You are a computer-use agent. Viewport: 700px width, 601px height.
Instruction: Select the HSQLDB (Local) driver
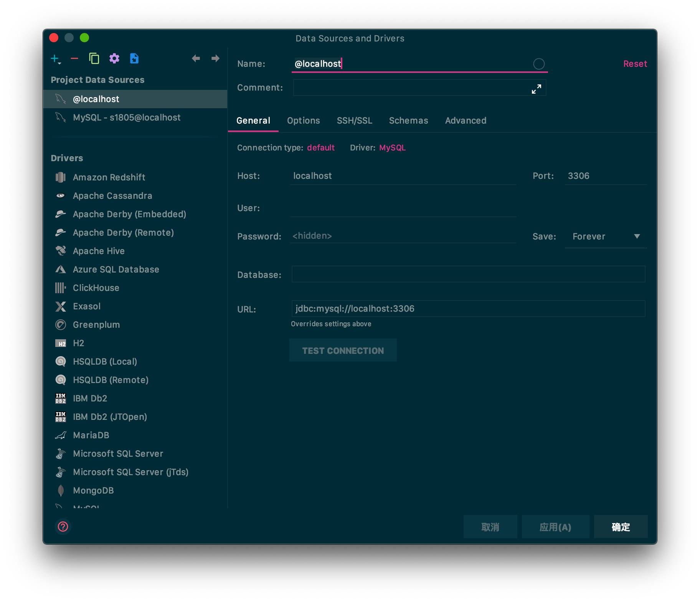[x=135, y=362]
